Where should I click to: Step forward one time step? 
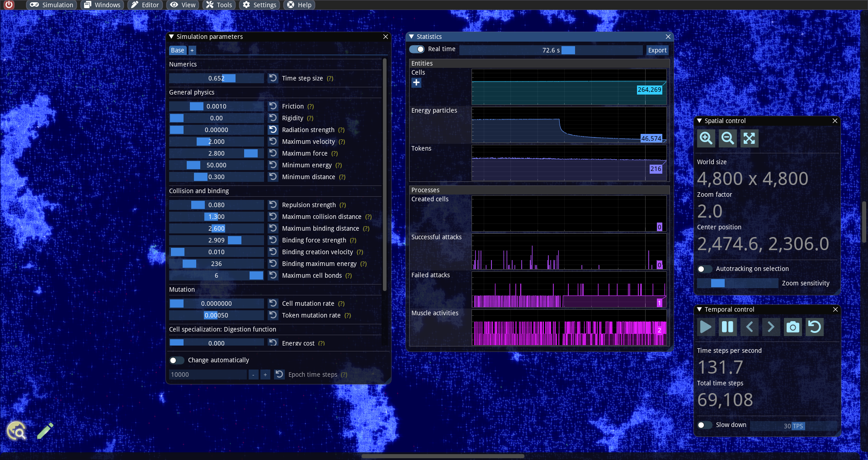click(x=771, y=327)
